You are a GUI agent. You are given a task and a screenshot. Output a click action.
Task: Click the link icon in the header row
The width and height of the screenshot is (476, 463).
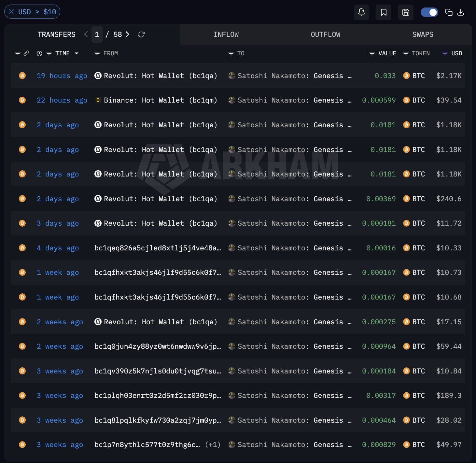tap(26, 53)
